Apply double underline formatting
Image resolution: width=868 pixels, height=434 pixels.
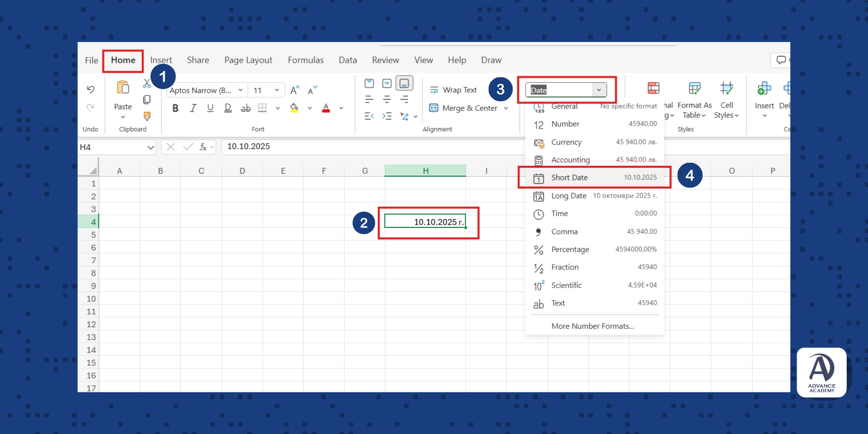pos(228,108)
